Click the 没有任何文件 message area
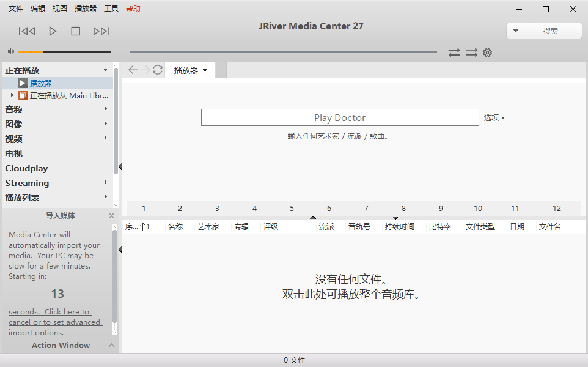This screenshot has width=588, height=367. (x=351, y=287)
